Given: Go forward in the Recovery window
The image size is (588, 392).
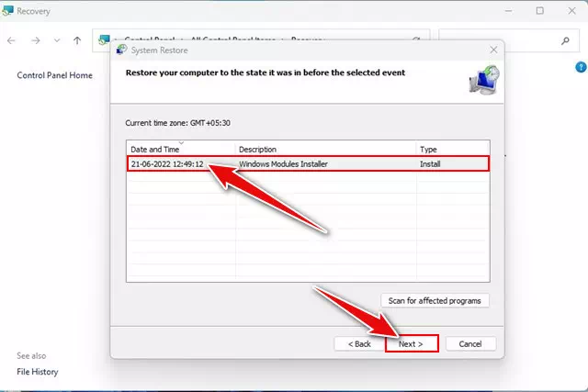Looking at the screenshot, I should (x=36, y=40).
